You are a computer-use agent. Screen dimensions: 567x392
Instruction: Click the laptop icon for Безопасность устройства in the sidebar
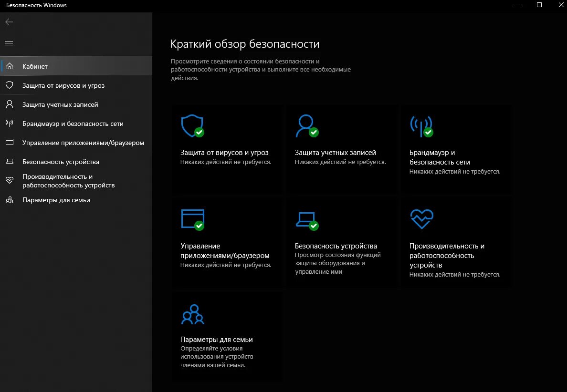[10, 162]
